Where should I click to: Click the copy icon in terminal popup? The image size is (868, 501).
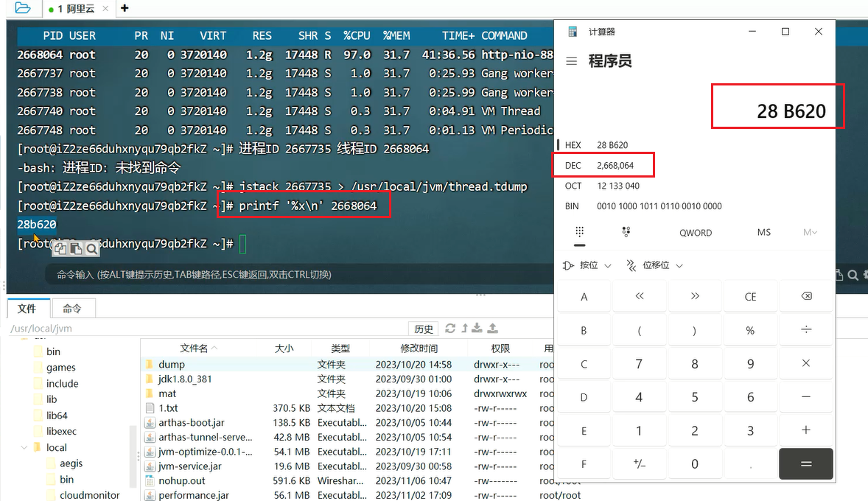[x=60, y=249]
